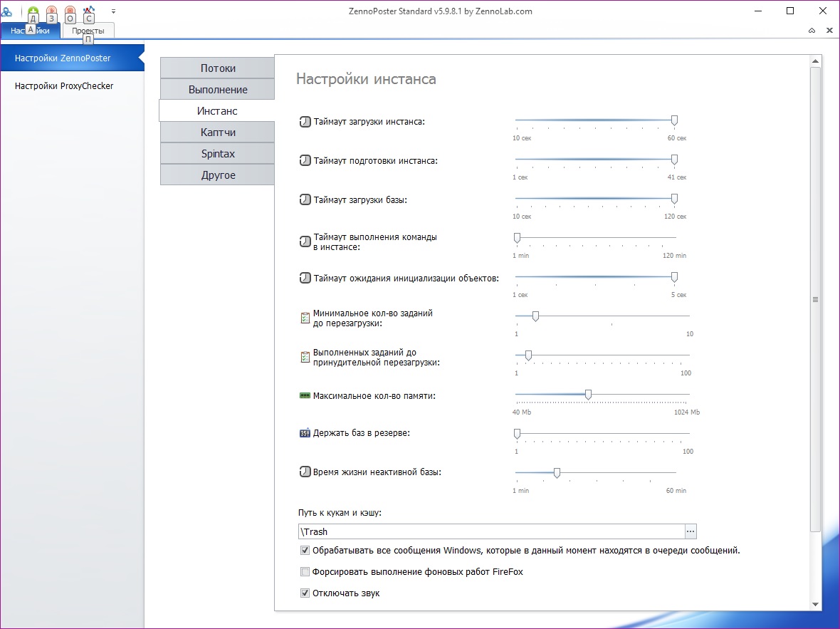Expand the quick access toolbar dropdown arrow
Image resolution: width=840 pixels, height=629 pixels.
click(x=113, y=11)
